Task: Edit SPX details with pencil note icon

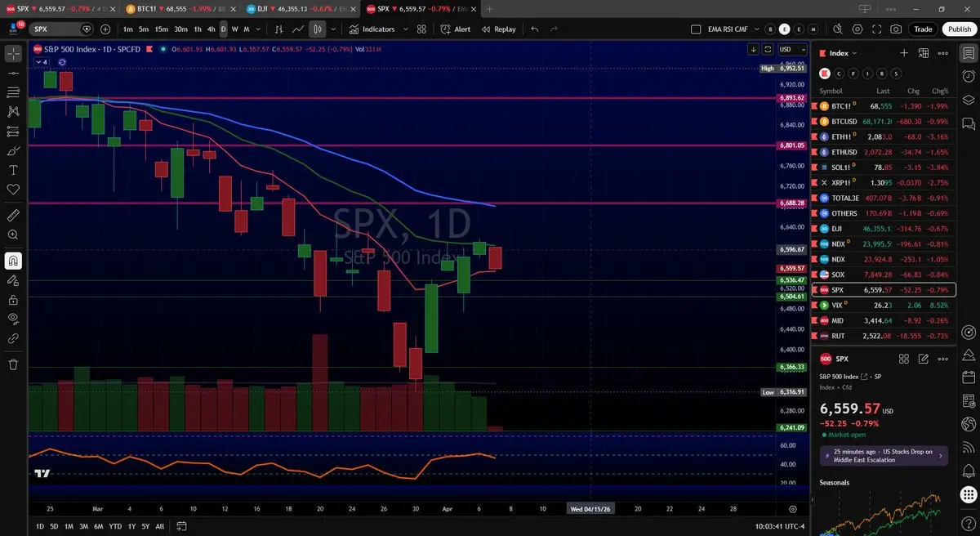Action: point(924,359)
